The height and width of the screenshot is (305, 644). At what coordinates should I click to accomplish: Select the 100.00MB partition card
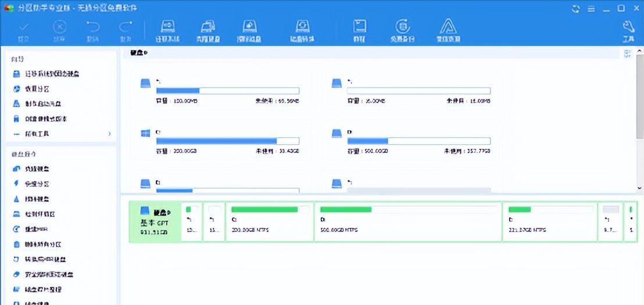pos(220,90)
